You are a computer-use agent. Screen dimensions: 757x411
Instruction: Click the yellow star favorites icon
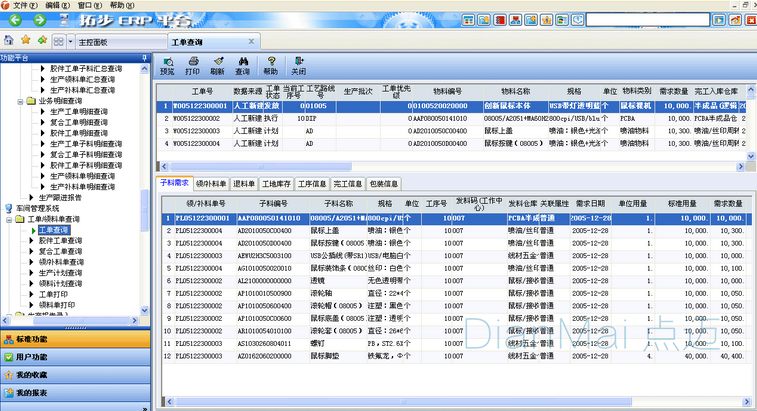pyautogui.click(x=27, y=40)
